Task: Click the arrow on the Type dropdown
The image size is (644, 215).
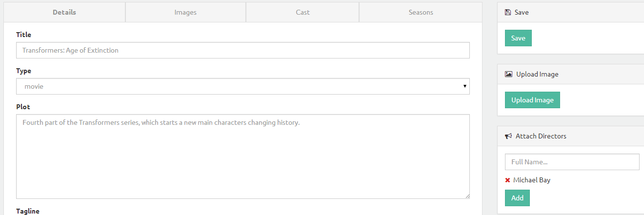Action: tap(464, 86)
